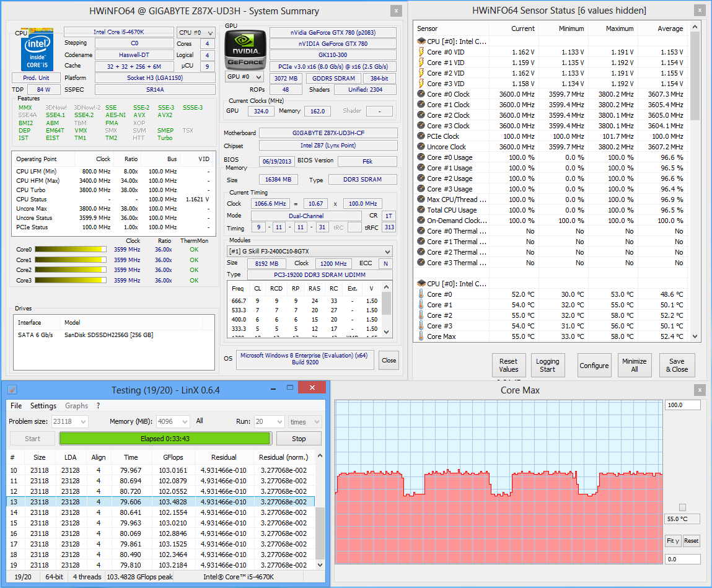The width and height of the screenshot is (712, 588).
Task: Click the Core #0 thermometer icon
Action: 421,294
